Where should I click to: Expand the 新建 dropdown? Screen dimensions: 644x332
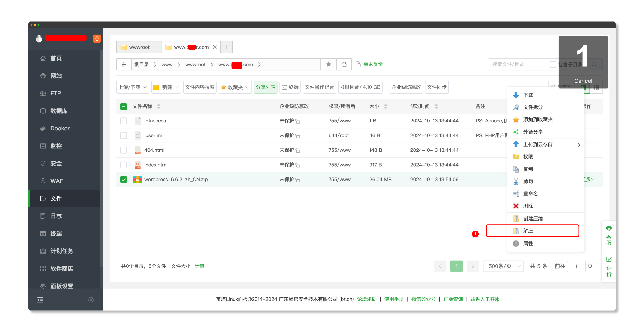coord(166,87)
